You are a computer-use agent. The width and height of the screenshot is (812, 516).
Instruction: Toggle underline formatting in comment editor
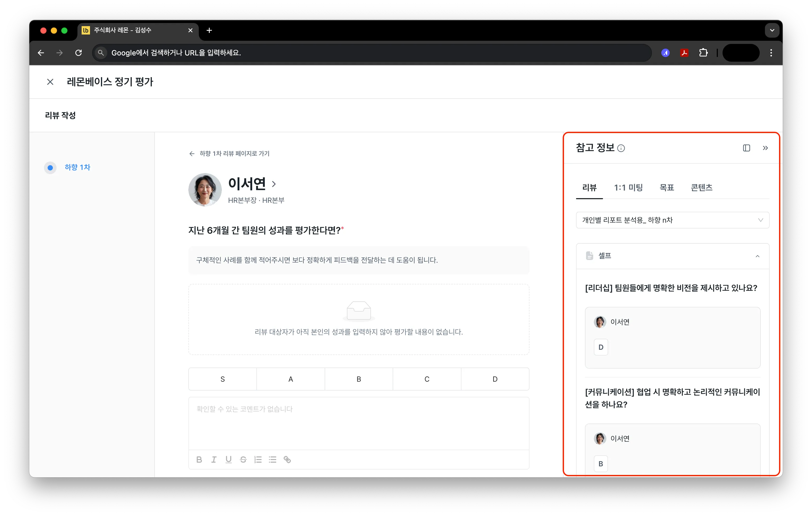tap(229, 459)
